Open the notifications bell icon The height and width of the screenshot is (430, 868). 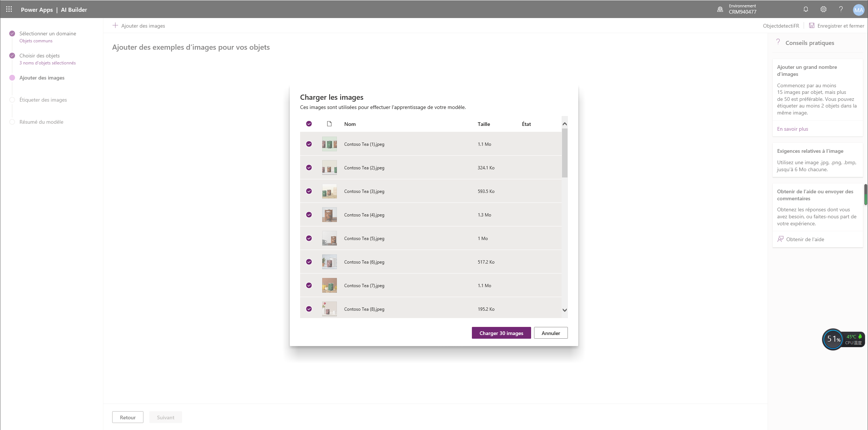[x=805, y=10]
